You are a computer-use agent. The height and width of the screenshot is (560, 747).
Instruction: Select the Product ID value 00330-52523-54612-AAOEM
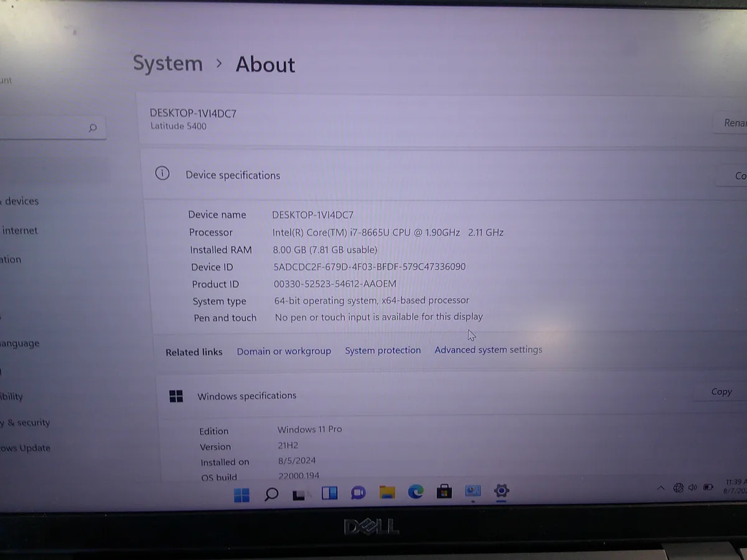point(335,284)
